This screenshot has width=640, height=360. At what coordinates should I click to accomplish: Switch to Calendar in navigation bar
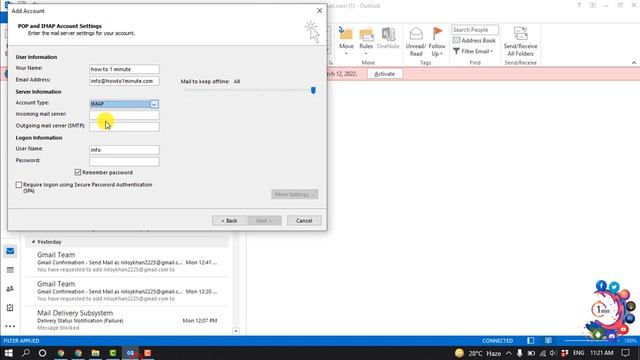[10, 270]
